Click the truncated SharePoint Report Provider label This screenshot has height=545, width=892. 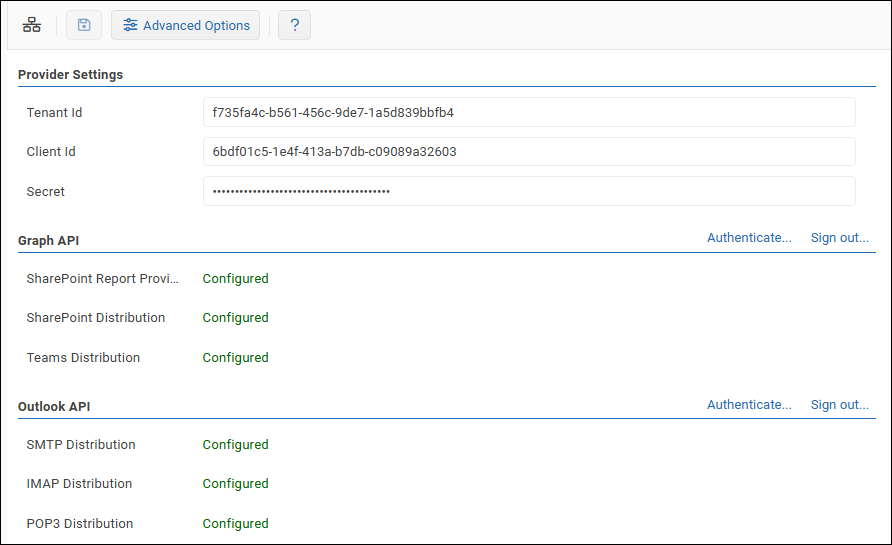point(103,279)
